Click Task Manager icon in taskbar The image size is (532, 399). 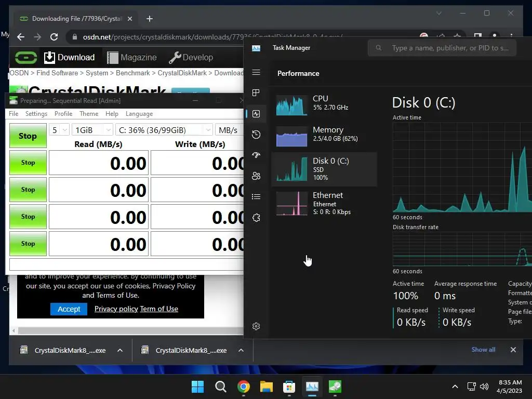tap(312, 387)
